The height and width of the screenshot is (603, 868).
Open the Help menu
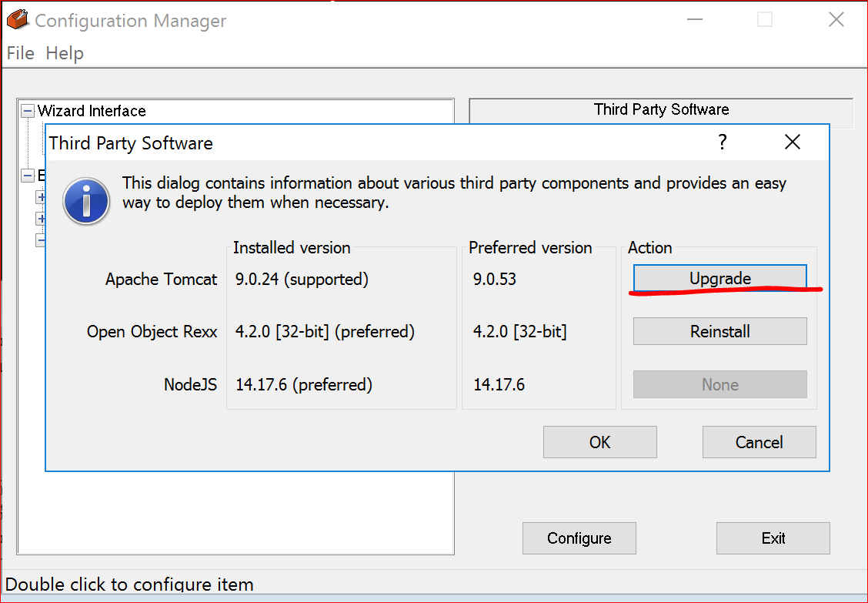(65, 53)
